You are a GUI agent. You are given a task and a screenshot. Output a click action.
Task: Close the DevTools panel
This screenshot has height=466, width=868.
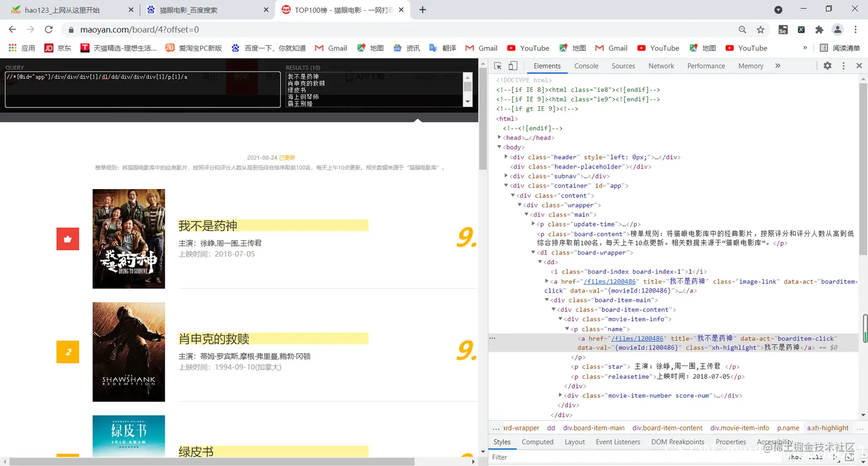[x=859, y=66]
